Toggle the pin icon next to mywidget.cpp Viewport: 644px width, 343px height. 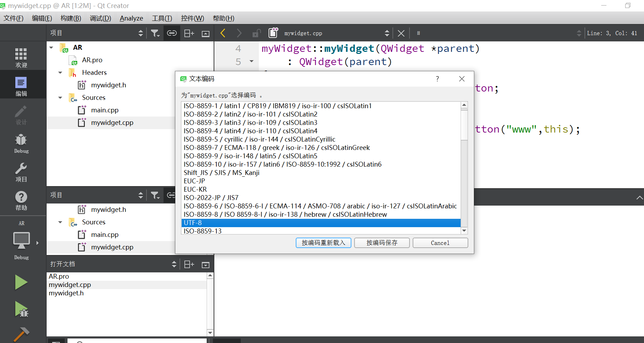click(273, 33)
